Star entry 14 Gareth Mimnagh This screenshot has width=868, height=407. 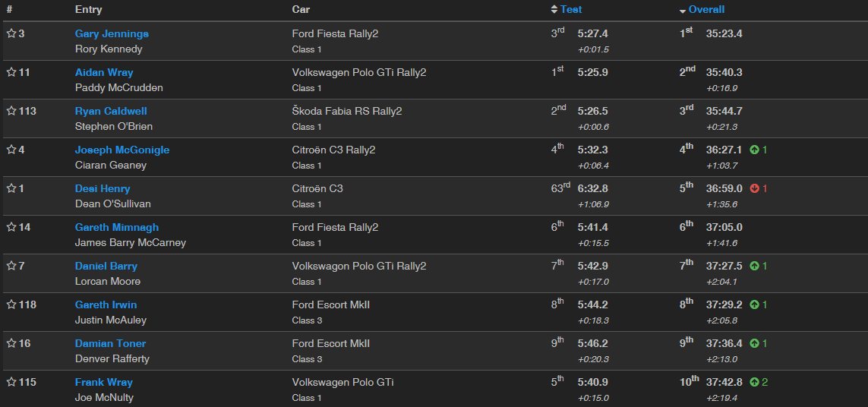coord(11,227)
